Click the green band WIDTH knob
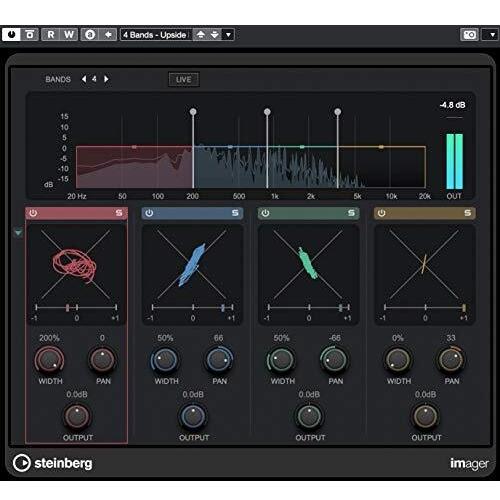The height and width of the screenshot is (500, 500). [x=281, y=360]
